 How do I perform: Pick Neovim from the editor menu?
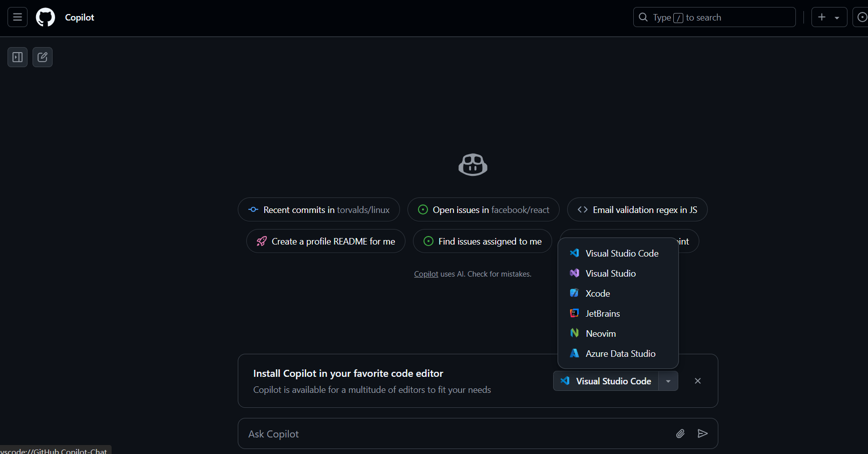pos(618,334)
